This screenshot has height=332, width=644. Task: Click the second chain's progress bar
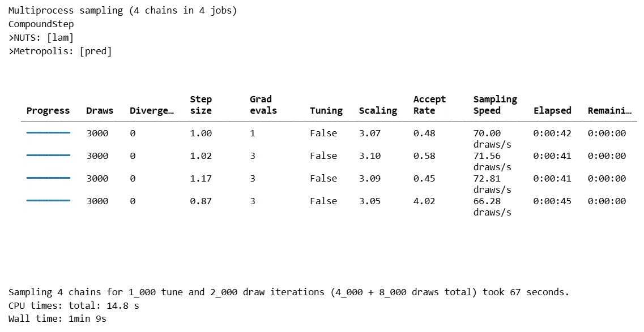tap(48, 156)
